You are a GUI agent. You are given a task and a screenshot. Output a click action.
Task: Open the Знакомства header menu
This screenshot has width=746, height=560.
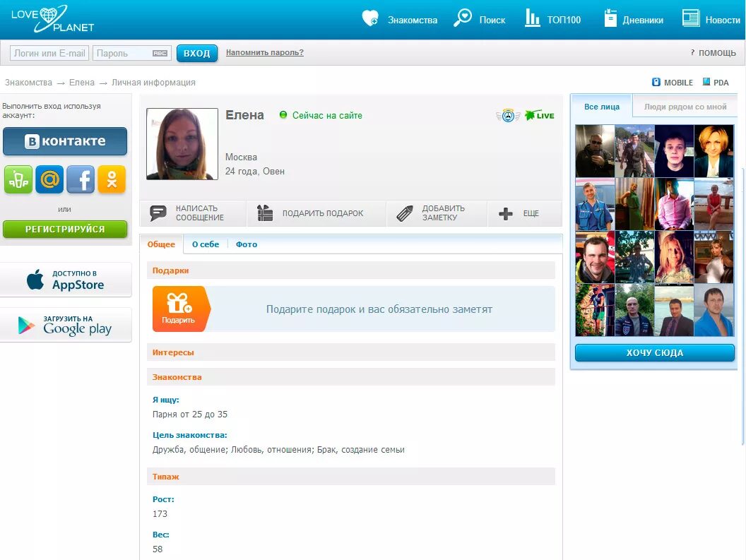400,20
